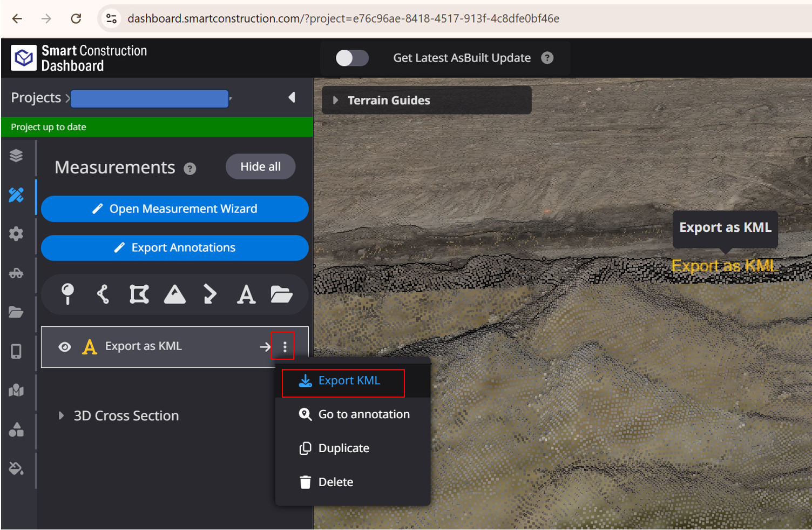
Task: Open the Measurements help icon
Action: point(190,169)
